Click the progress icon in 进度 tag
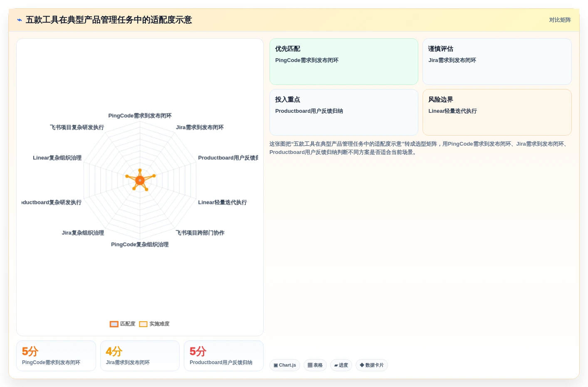 click(x=336, y=365)
